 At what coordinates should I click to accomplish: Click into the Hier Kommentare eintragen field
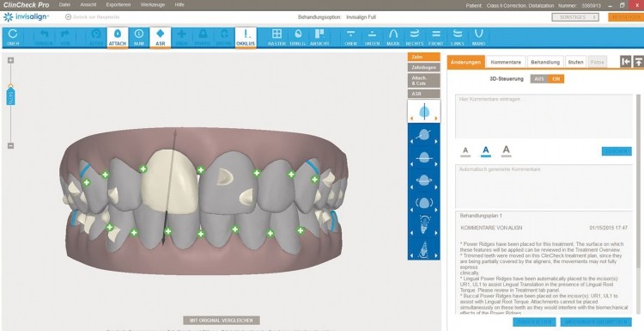click(544, 116)
